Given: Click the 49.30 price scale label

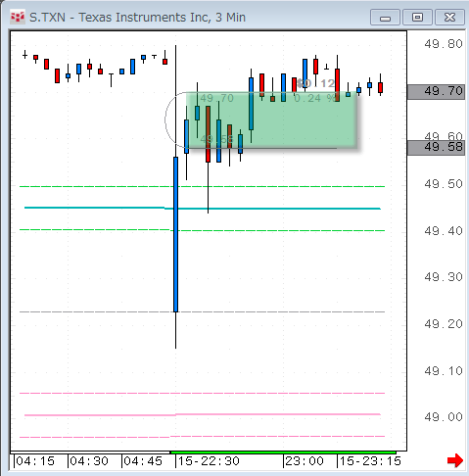Looking at the screenshot, I should tap(444, 277).
